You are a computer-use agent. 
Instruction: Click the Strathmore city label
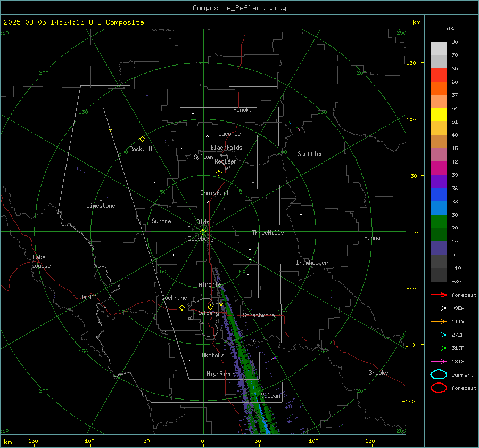pyautogui.click(x=259, y=315)
